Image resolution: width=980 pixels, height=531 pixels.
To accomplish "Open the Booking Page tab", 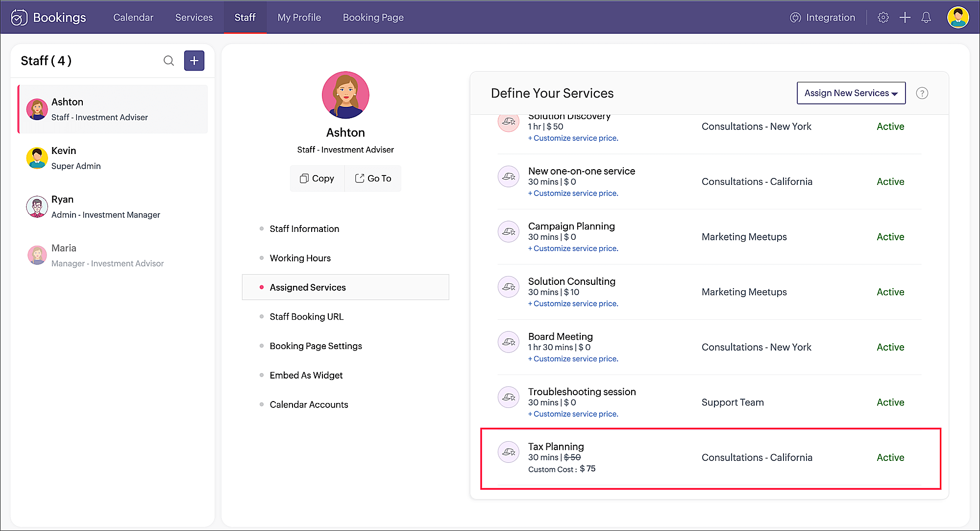I will click(x=373, y=18).
